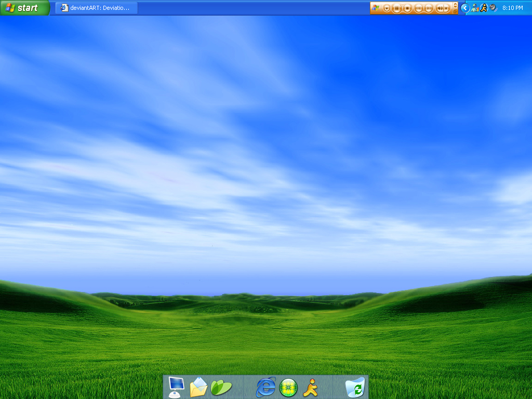Launch AIM from the dock
Screen dimensions: 532x399
pyautogui.click(x=311, y=388)
